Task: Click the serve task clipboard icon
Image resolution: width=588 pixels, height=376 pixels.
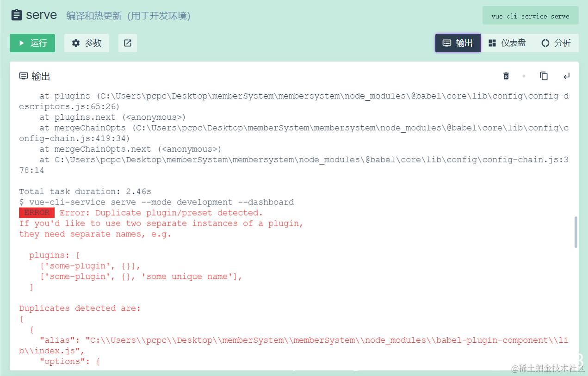Action: pos(17,15)
